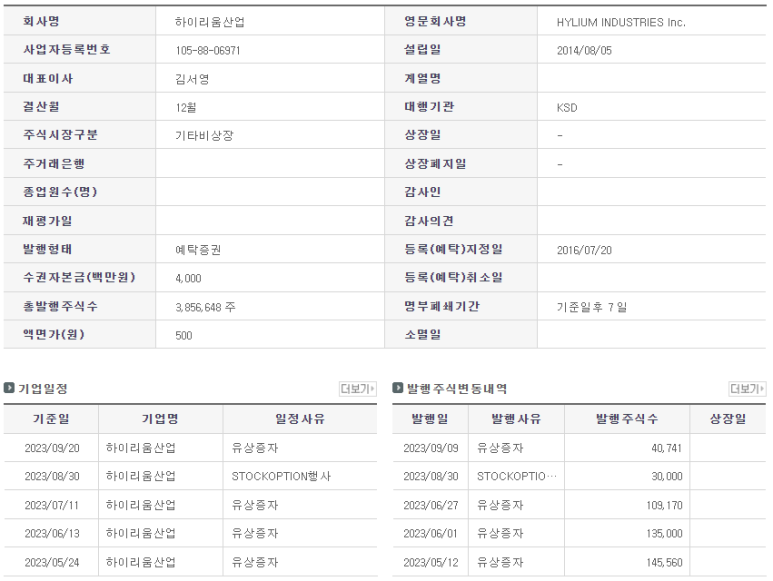The image size is (773, 581).
Task: Click the arrow icon before 발행주식변동내역 heading
Action: 398,388
